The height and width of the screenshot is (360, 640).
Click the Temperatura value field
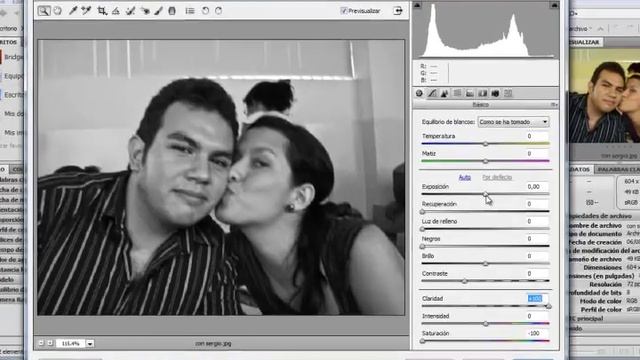click(536, 136)
